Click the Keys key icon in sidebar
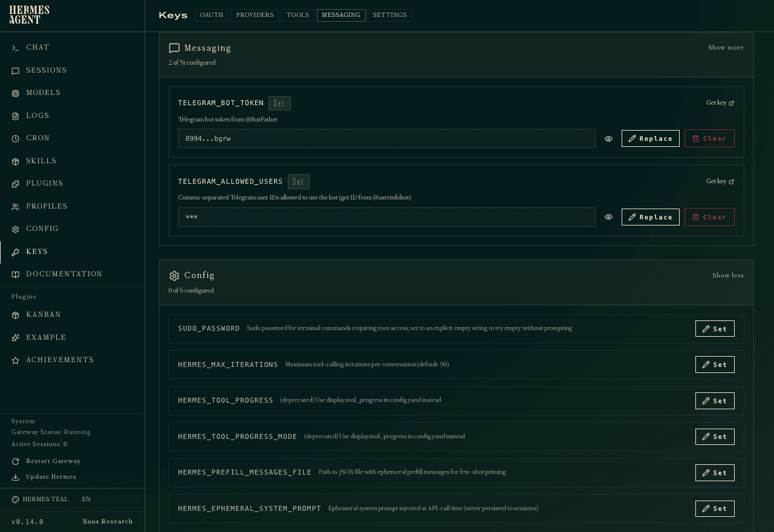Screen dimensions: 774x532 [x=15, y=252]
